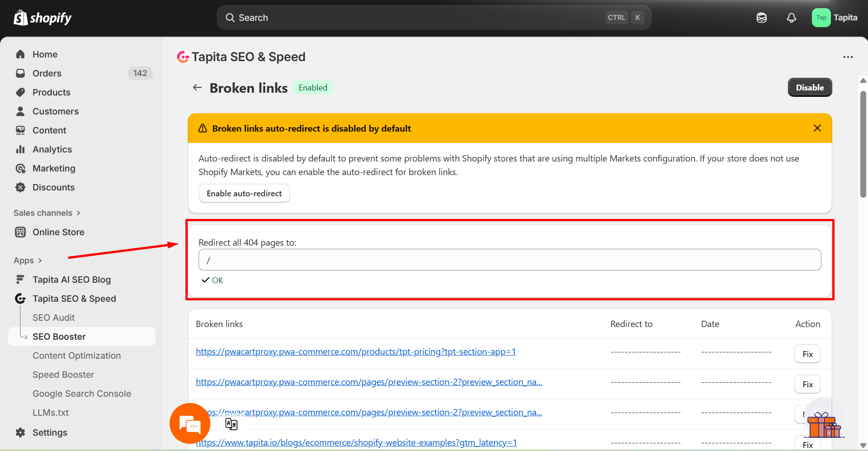Open the tapita.io shopify-website-examples broken link
Image resolution: width=868 pixels, height=451 pixels.
(x=356, y=442)
